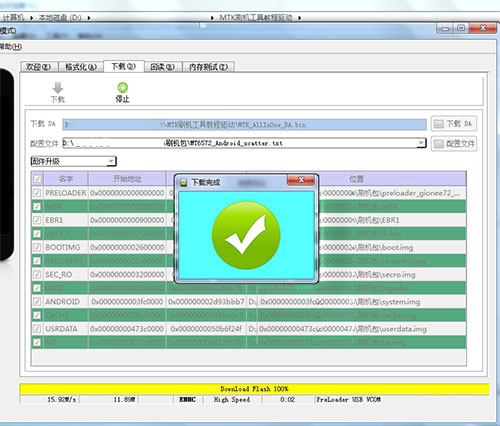This screenshot has height=426, width=500.
Task: Toggle the PRELOADER checkbox
Action: click(x=37, y=193)
